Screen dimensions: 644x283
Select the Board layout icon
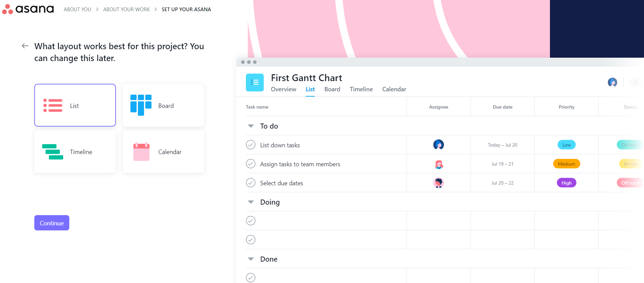click(141, 105)
